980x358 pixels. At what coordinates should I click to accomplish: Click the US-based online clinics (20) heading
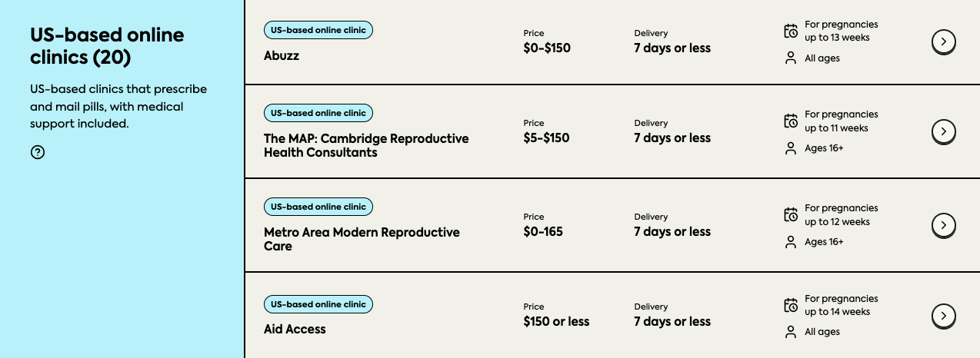107,45
